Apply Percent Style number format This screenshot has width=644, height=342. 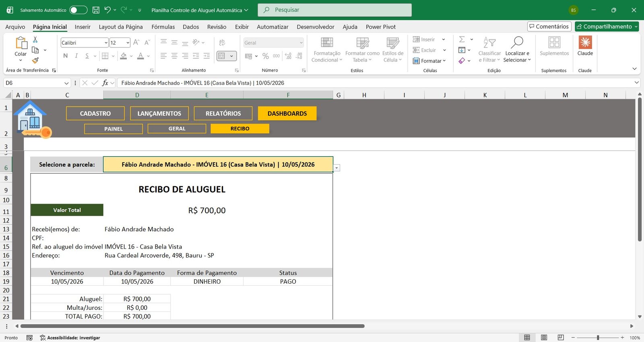[266, 56]
